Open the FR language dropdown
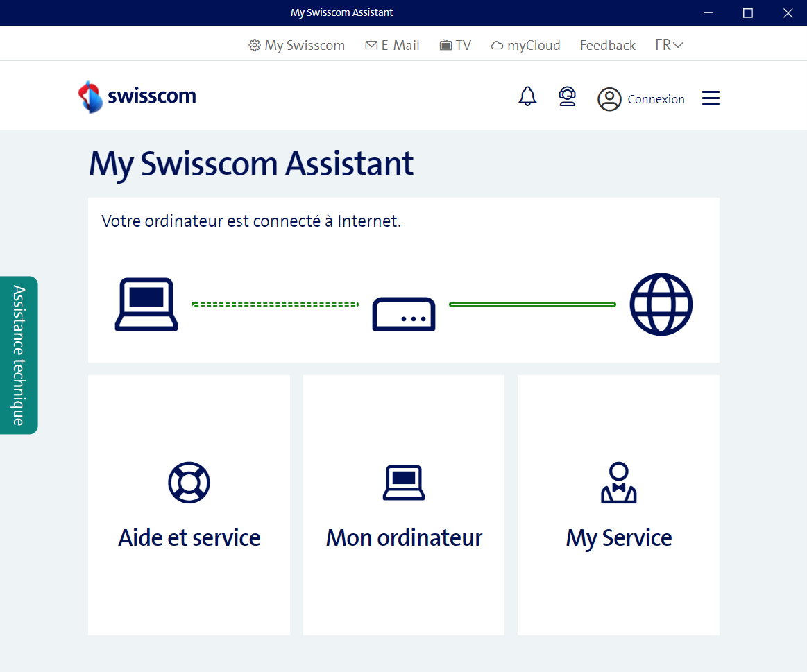Viewport: 807px width, 672px height. [668, 44]
